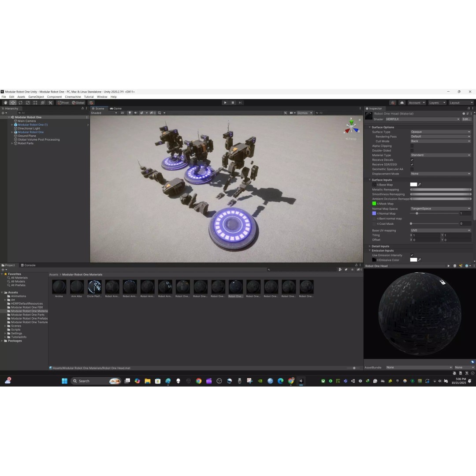Screen dimensions: 476x476
Task: Click the scene orientation gizmo
Action: tap(351, 126)
